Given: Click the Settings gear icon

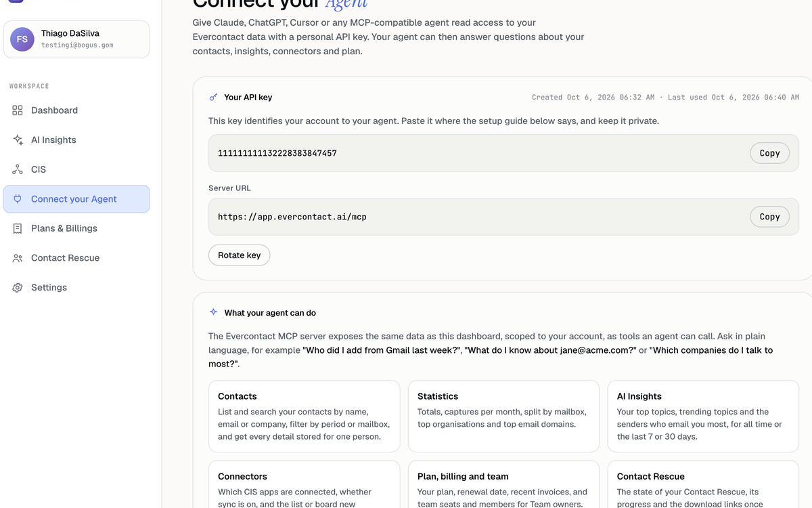Looking at the screenshot, I should click(18, 287).
